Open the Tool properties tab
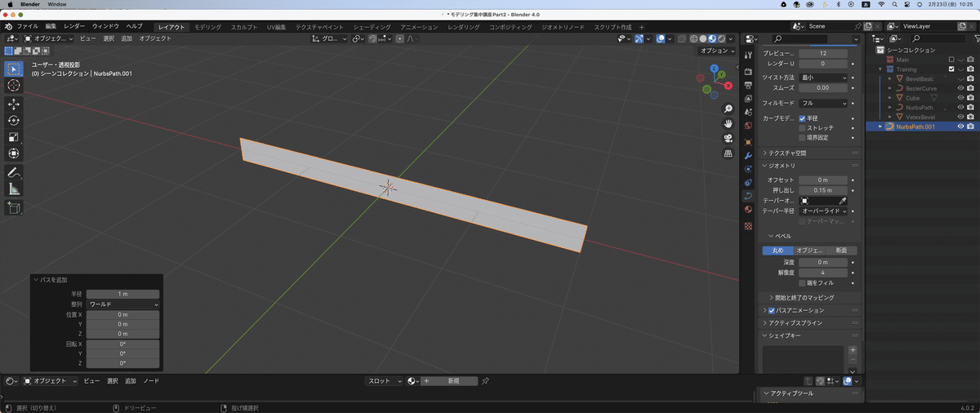Image resolution: width=980 pixels, height=413 pixels. pos(748,54)
